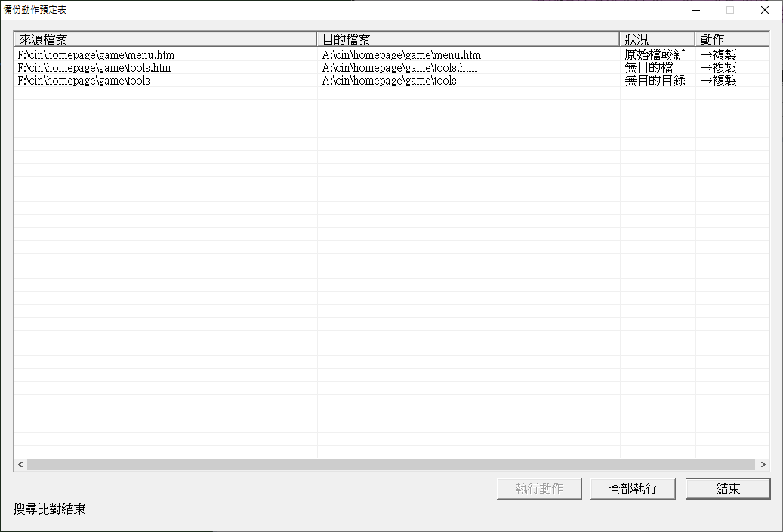783x532 pixels.
Task: Click the 動作 column header
Action: pos(731,39)
